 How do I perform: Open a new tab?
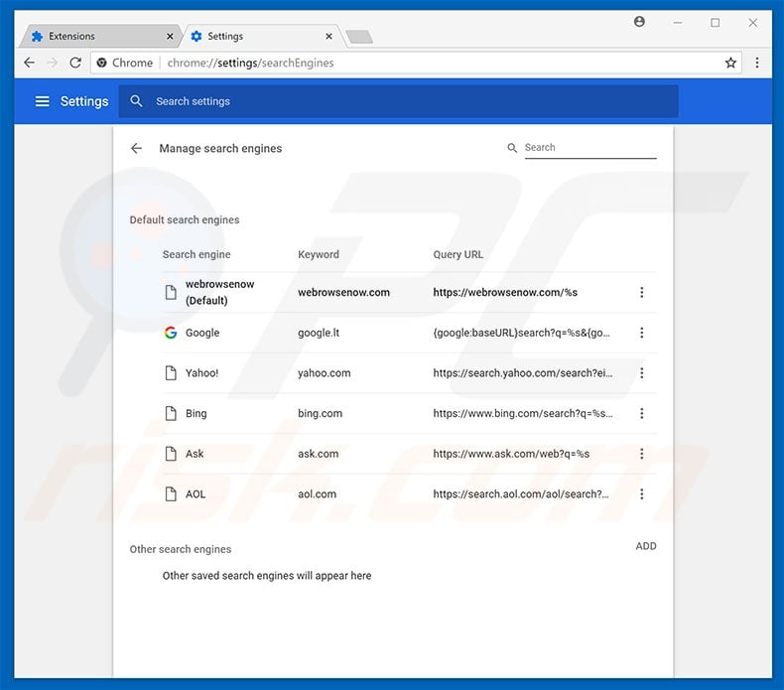coord(358,37)
